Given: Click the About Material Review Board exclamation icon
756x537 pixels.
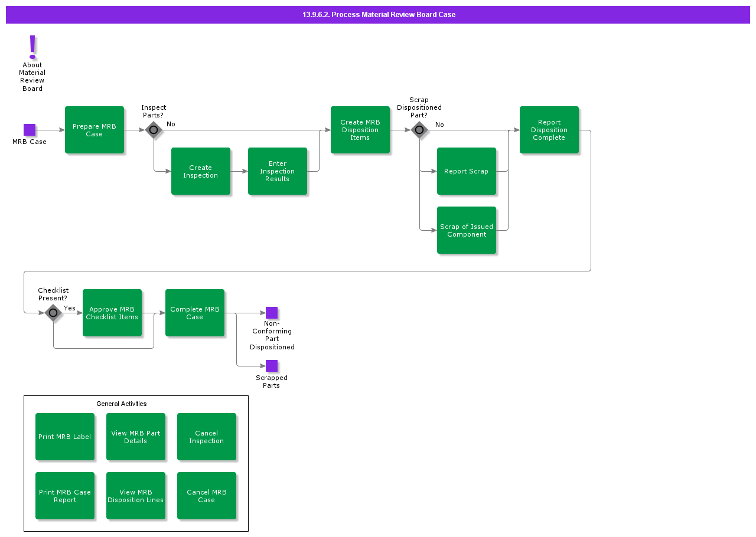Looking at the screenshot, I should coord(32,47).
